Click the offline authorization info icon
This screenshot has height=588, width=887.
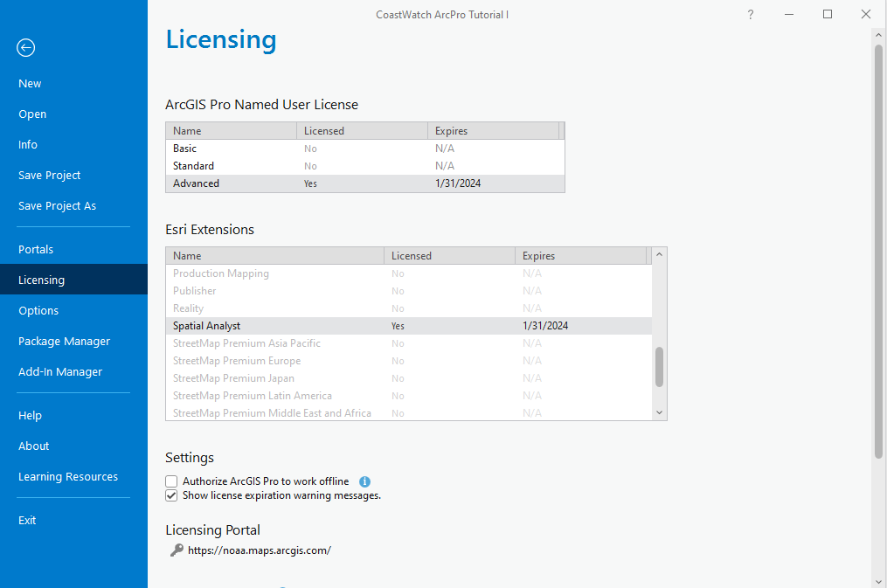[x=365, y=481]
